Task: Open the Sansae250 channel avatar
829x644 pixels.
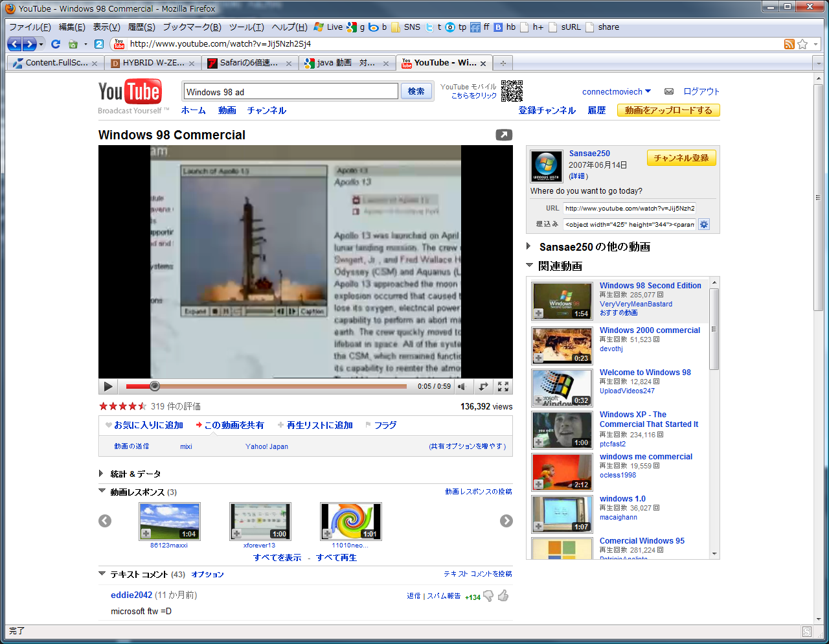Action: (x=546, y=167)
